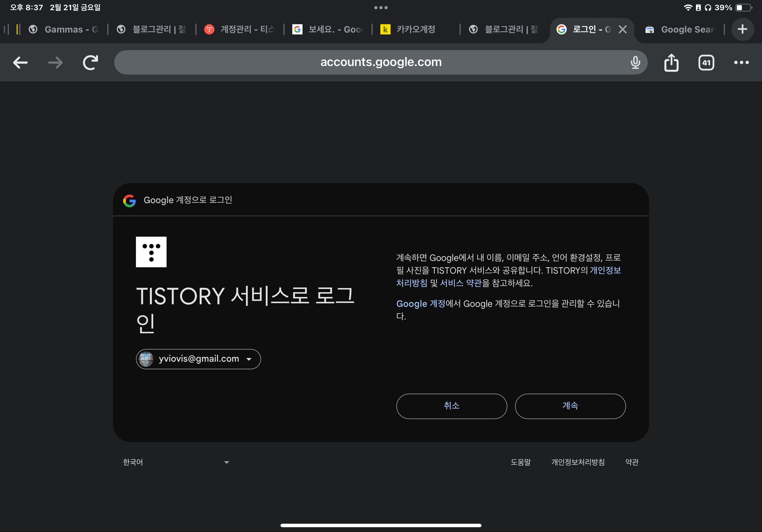Image resolution: width=762 pixels, height=532 pixels.
Task: Tap the accounts.google.com address bar
Action: click(x=381, y=63)
